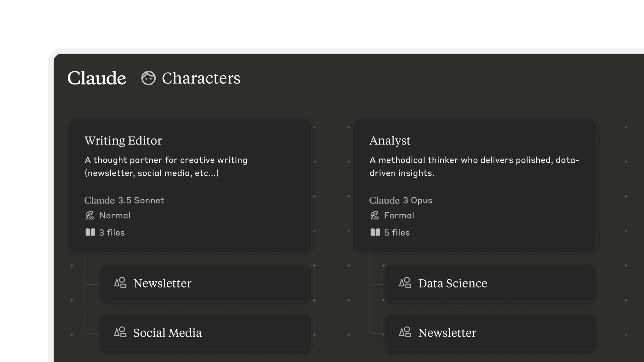
Task: Click the shapes icon on Data Science item
Action: (405, 283)
